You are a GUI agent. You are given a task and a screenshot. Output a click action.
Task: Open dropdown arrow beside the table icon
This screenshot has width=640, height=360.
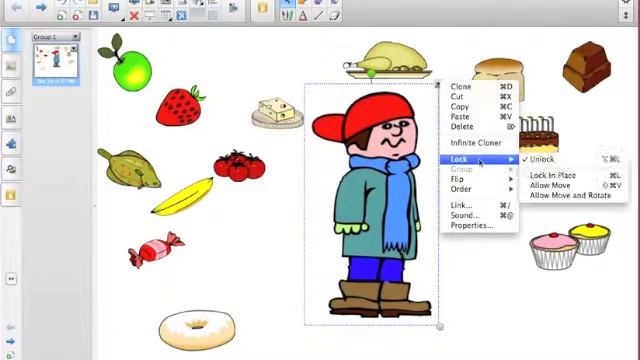point(171,19)
